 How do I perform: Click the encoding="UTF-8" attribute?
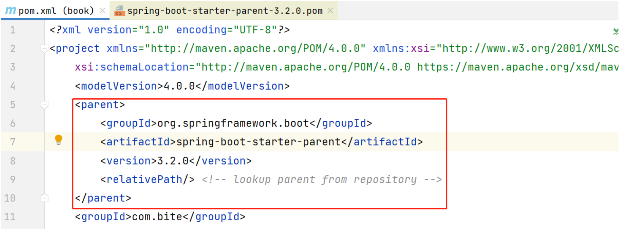click(227, 30)
